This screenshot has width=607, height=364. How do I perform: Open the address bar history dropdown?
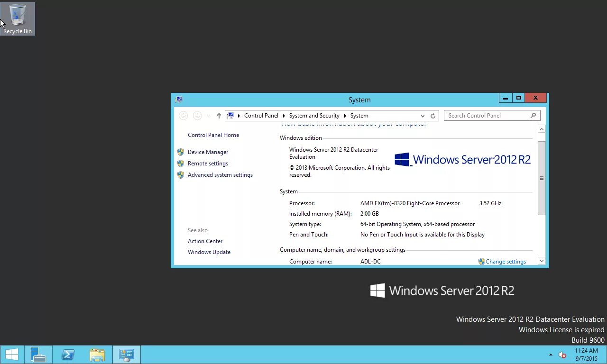423,116
